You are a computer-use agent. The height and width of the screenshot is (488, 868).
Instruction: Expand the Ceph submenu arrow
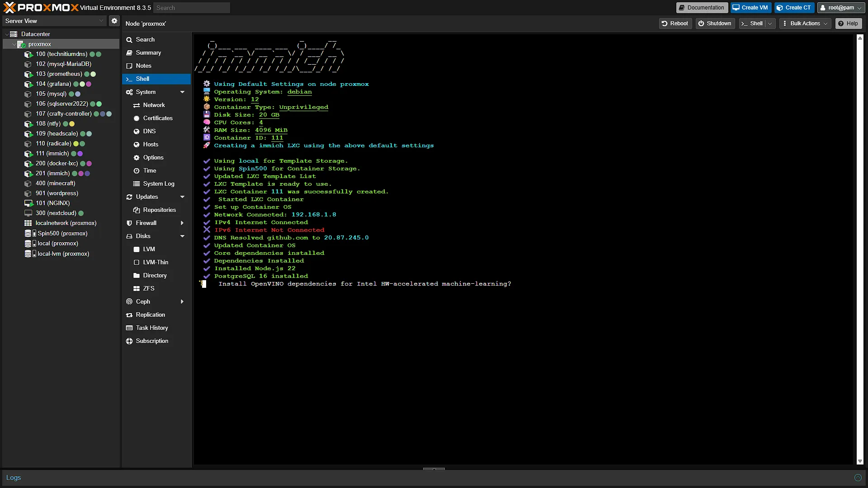click(x=182, y=302)
